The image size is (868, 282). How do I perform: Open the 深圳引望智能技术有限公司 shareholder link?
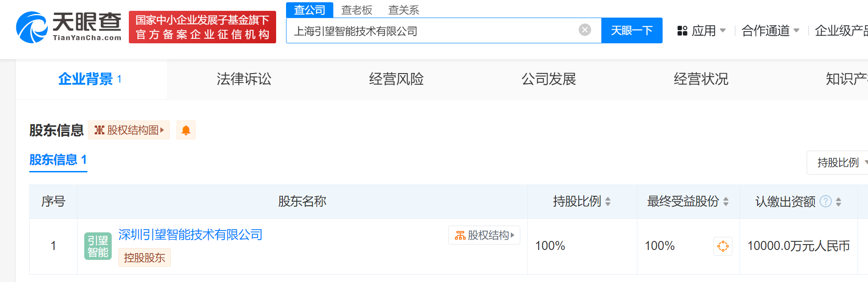190,235
